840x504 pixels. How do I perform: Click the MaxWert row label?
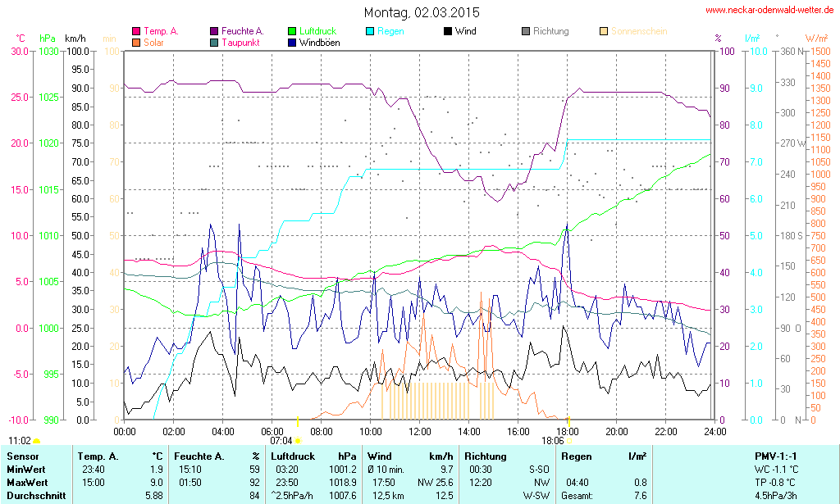(x=27, y=482)
